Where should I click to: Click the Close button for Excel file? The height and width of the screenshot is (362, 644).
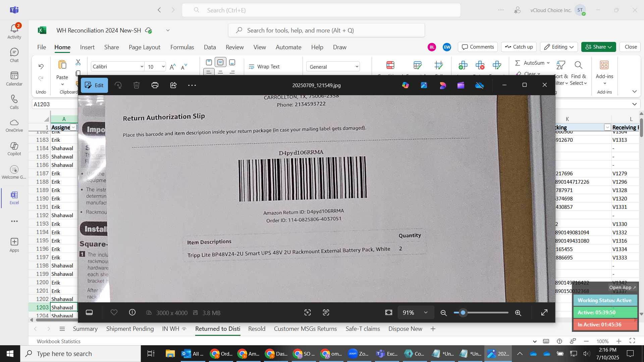631,47
